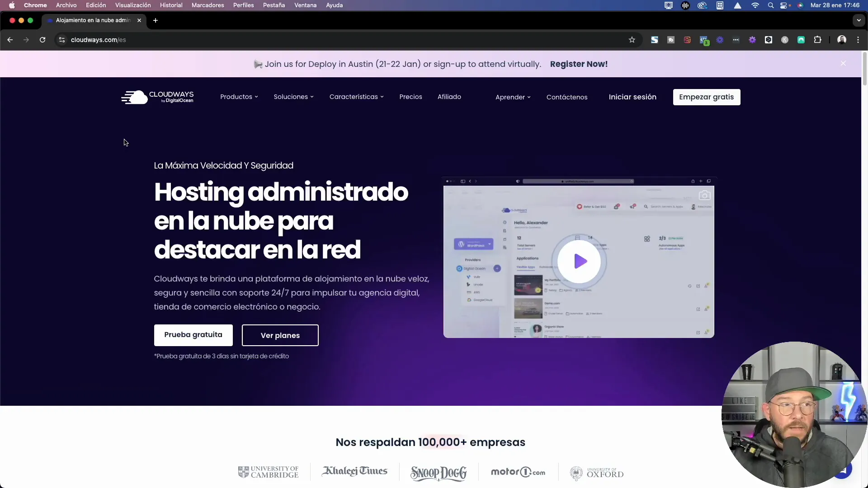Image resolution: width=868 pixels, height=488 pixels.
Task: Click the University of Cambridge logo
Action: coord(269,472)
